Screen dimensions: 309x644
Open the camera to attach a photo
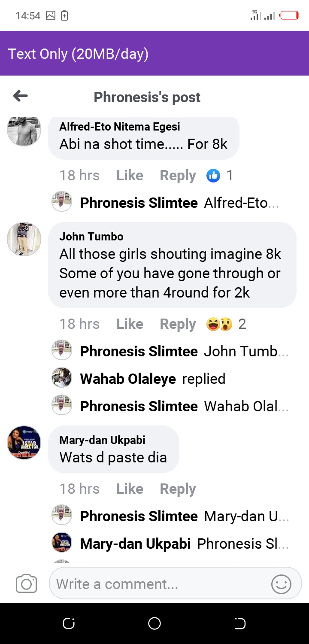26,584
